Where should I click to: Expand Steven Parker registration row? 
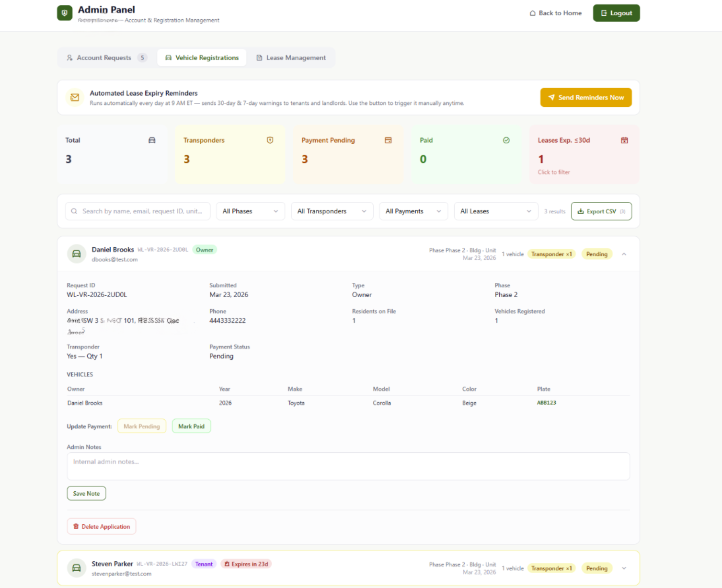click(624, 568)
